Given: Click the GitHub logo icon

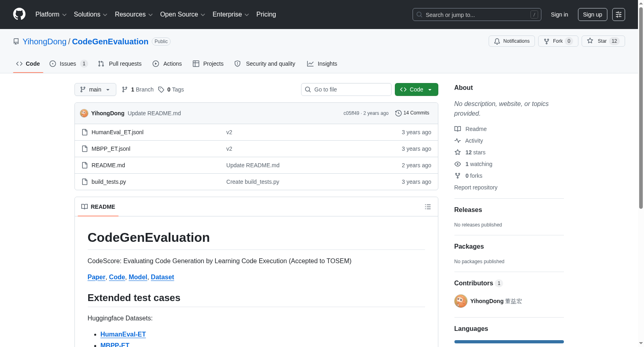Looking at the screenshot, I should point(19,14).
